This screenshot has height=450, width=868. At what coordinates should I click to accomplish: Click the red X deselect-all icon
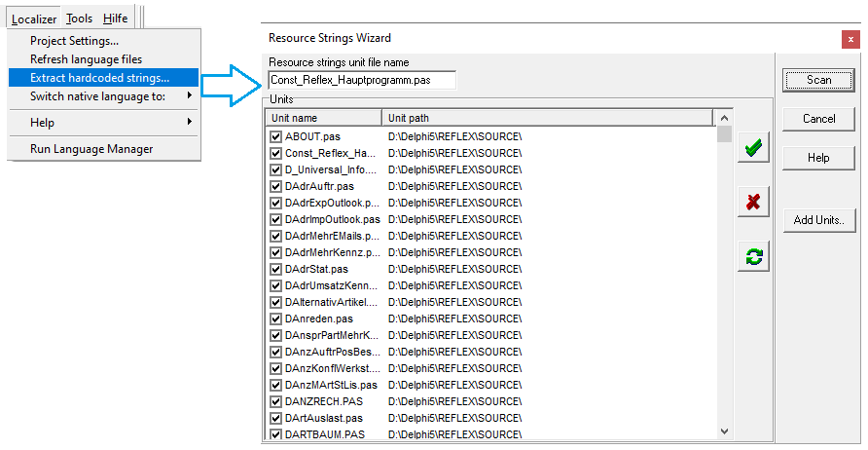(753, 202)
